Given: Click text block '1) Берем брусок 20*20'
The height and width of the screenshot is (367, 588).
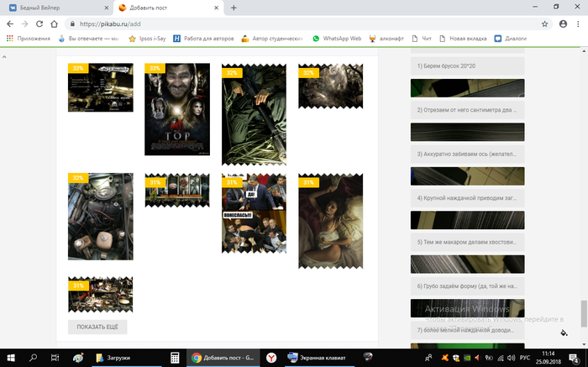Looking at the screenshot, I should tap(467, 66).
